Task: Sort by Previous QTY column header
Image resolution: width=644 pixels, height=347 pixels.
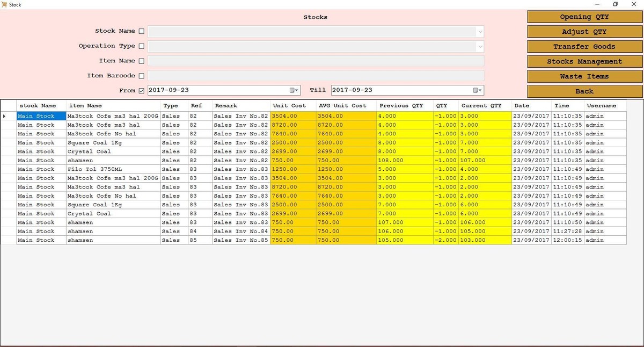Action: click(405, 106)
